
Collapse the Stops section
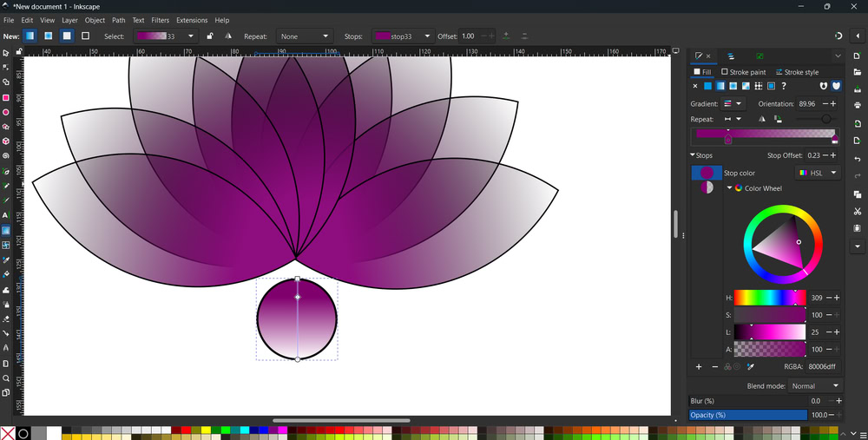tap(693, 156)
